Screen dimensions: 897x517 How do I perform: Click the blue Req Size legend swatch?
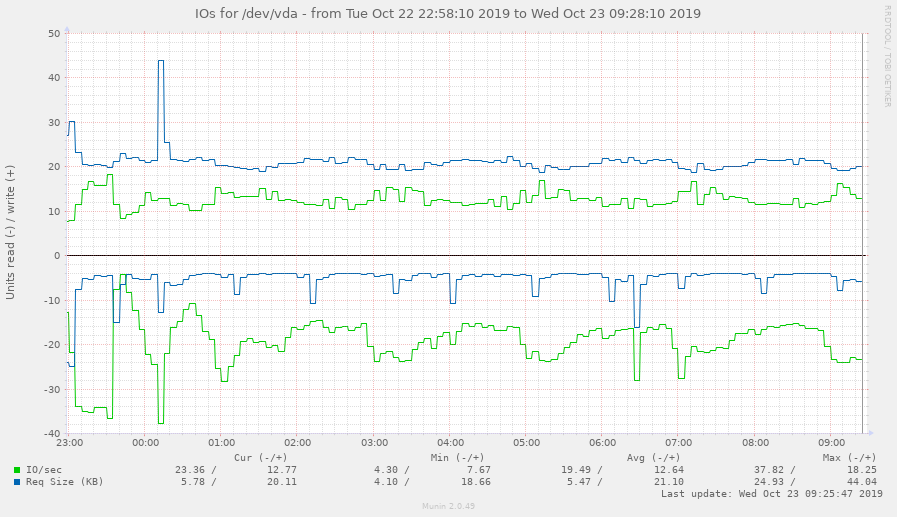pos(17,482)
